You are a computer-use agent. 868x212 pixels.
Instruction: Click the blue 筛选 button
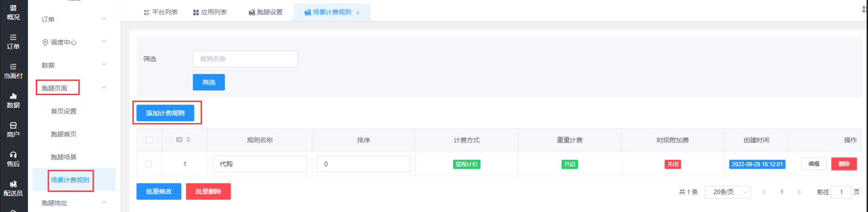click(209, 82)
